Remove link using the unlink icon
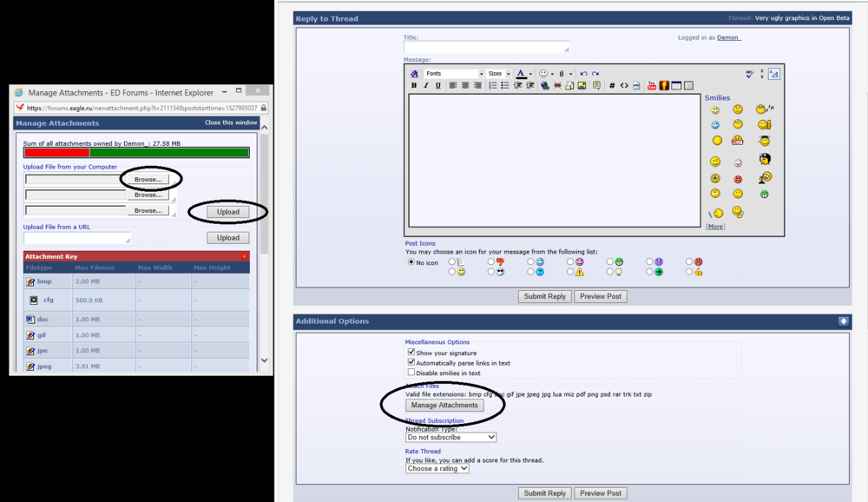Viewport: 868px width, 502px height. coord(557,85)
